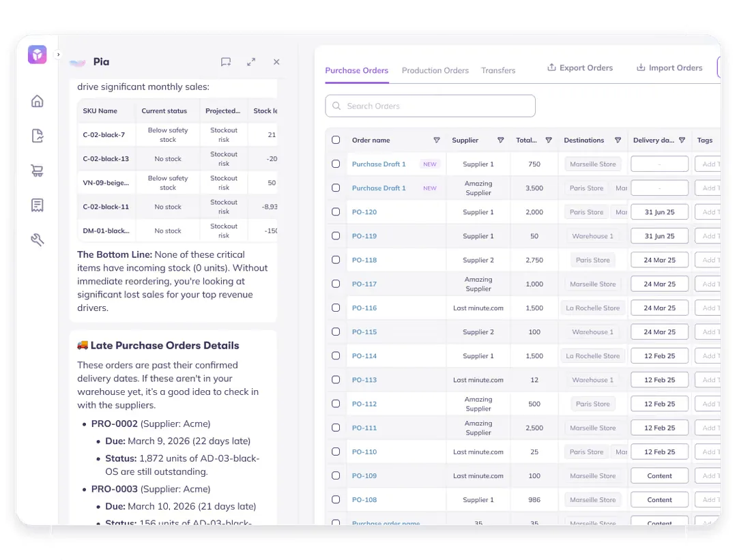Click the 2,750 total in PO-118 row
The width and height of the screenshot is (737, 560).
[534, 260]
